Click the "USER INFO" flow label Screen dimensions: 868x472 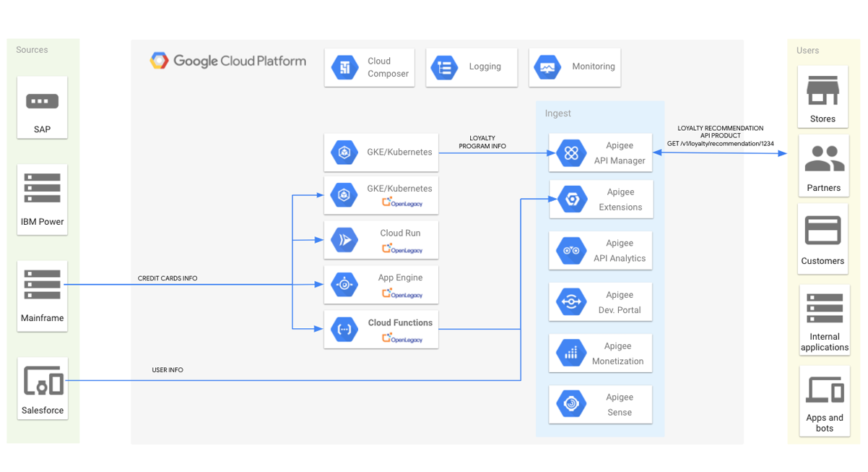168,370
